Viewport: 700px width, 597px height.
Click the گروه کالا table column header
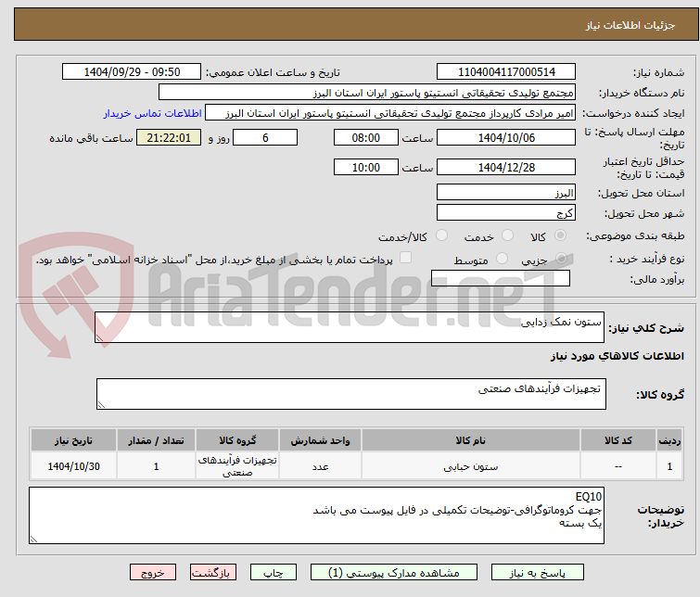pos(237,440)
